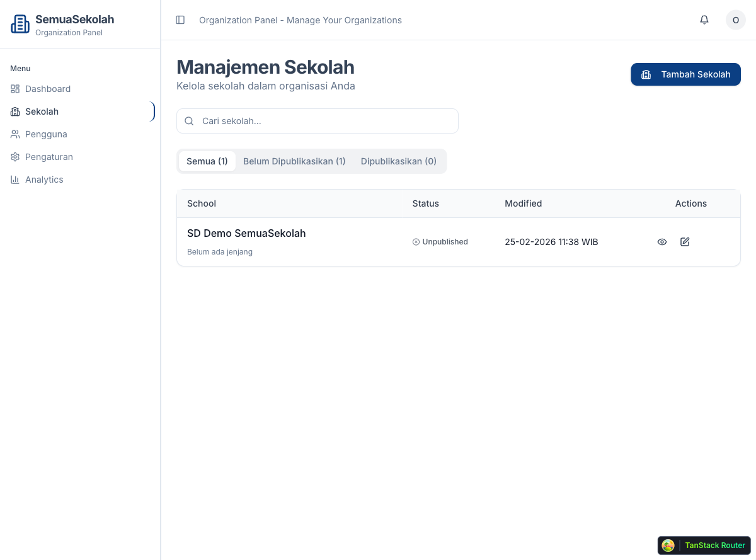Click the SemuaSekolah logo icon

pyautogui.click(x=20, y=24)
